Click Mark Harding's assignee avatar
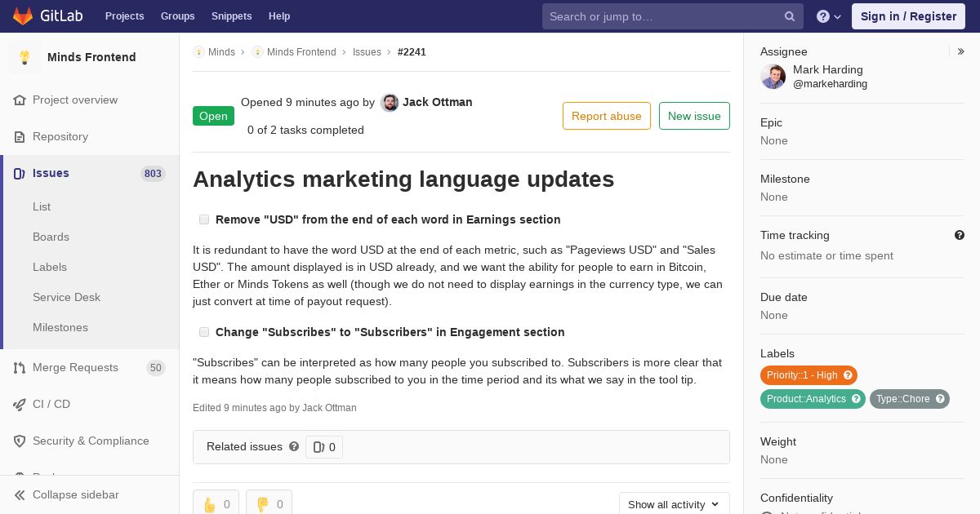The width and height of the screenshot is (980, 514). (773, 77)
